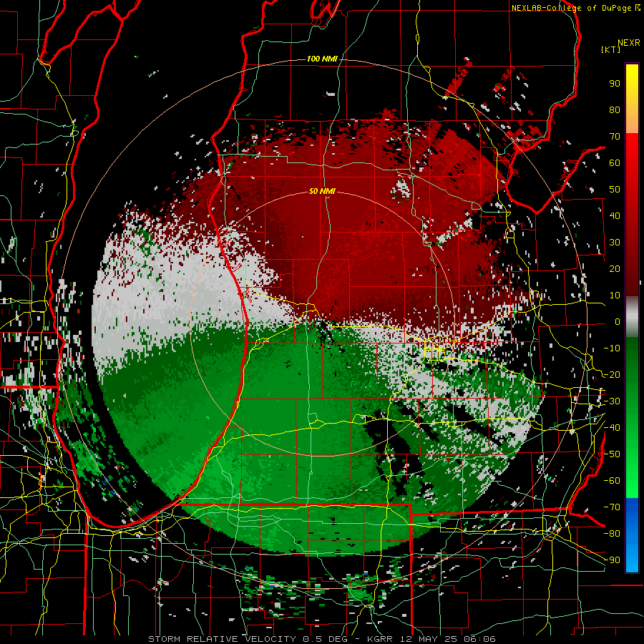Click the -50 value on the velocity scale
Screen dimensions: 644x644
(x=612, y=454)
